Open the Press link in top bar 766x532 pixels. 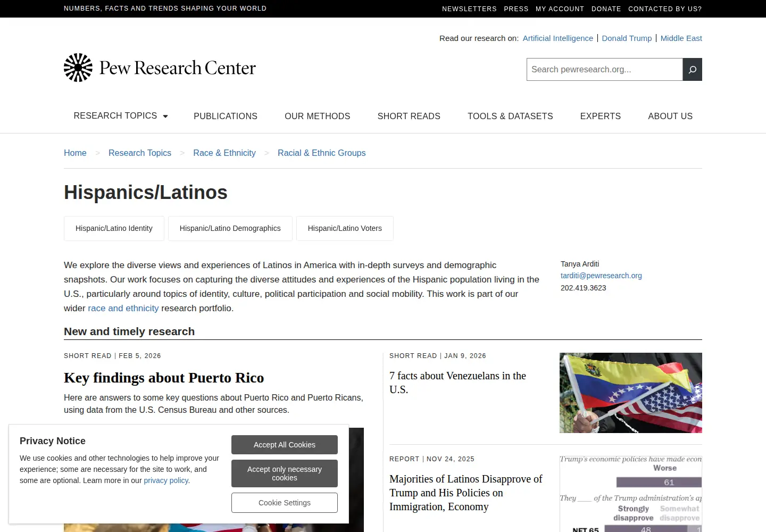tap(516, 9)
